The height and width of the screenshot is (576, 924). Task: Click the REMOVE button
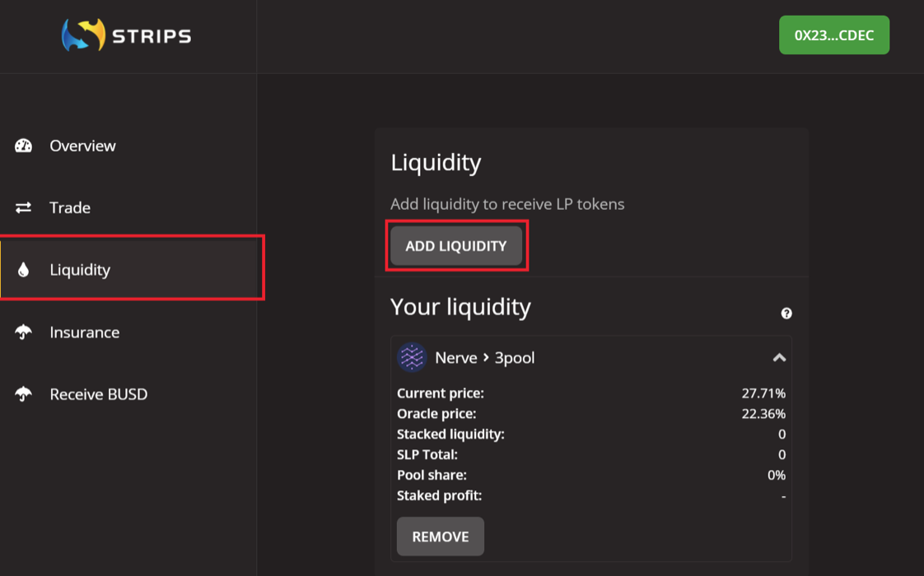[x=441, y=537]
